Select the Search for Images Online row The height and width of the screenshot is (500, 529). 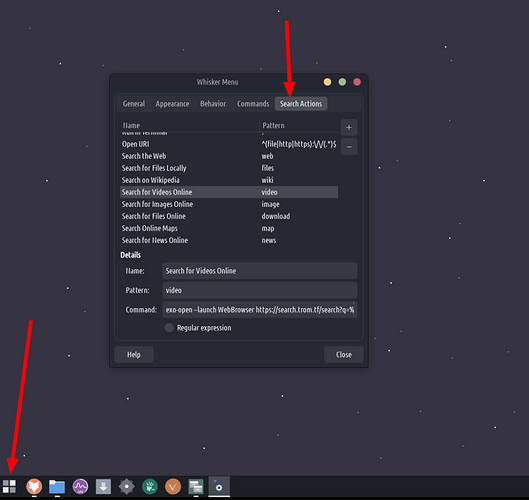tap(229, 204)
